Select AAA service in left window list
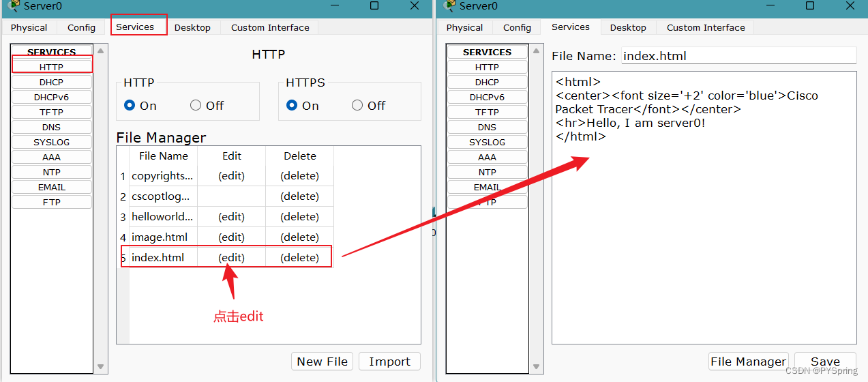This screenshot has width=868, height=382. click(51, 157)
